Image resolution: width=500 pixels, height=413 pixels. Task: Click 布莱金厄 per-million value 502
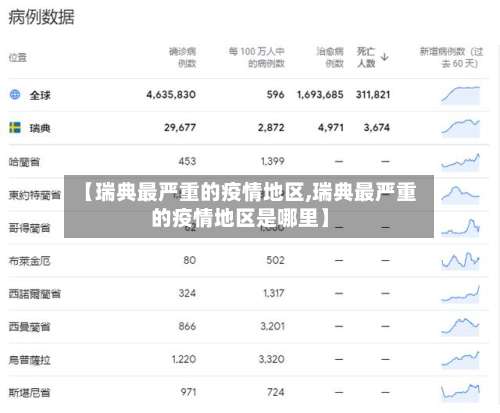point(275,260)
